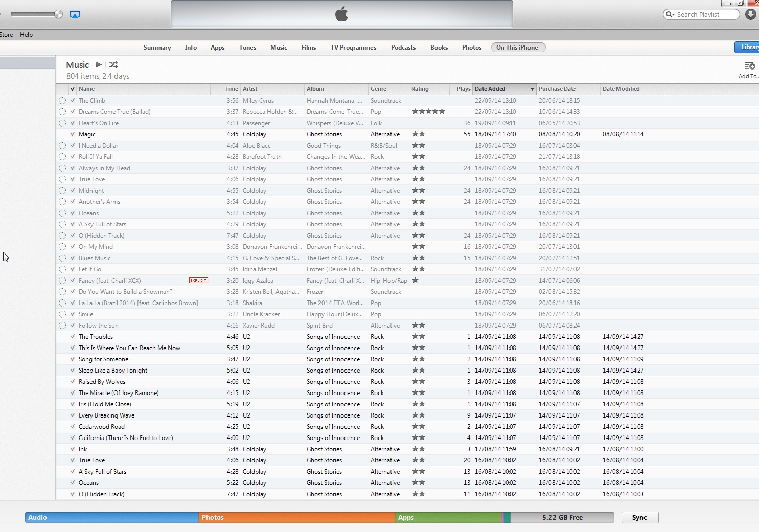Open the Add To menu icon
759x532 pixels.
750,66
